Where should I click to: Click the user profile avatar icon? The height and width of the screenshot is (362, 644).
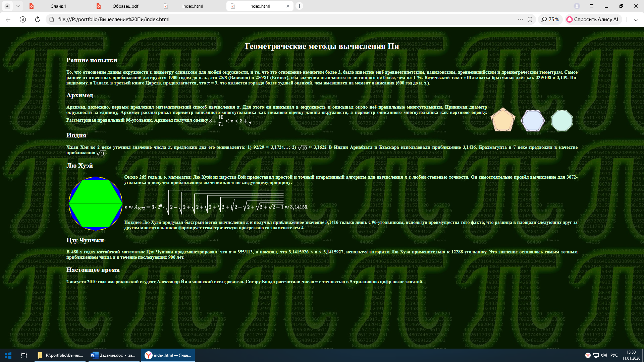577,6
